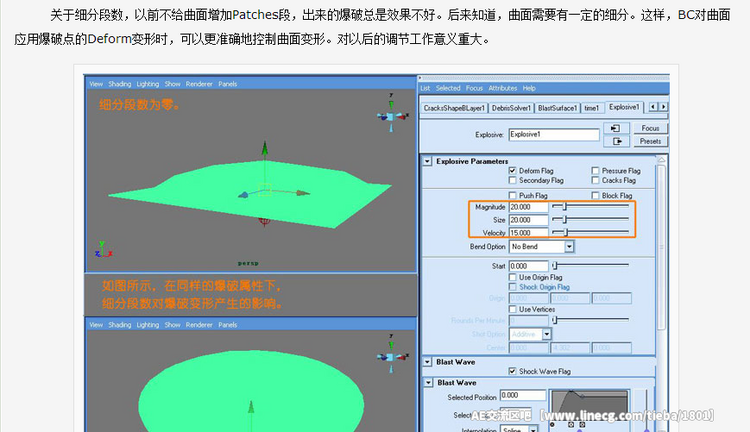Click the Selected Position field
The width and height of the screenshot is (750, 432).
coord(522,395)
